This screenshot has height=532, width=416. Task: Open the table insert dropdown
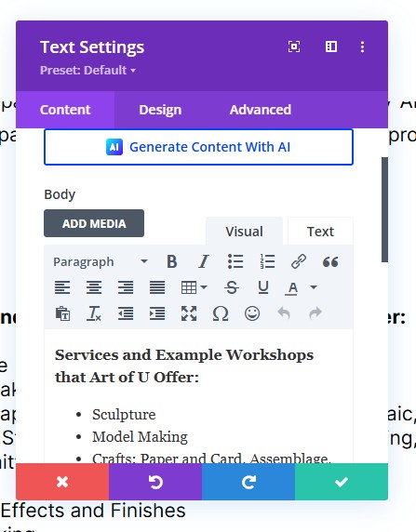pos(194,287)
